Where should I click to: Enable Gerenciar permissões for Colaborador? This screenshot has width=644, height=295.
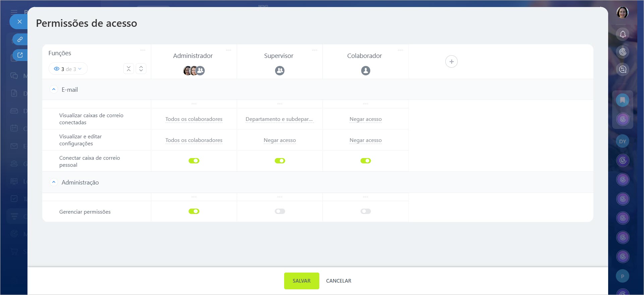pos(366,211)
